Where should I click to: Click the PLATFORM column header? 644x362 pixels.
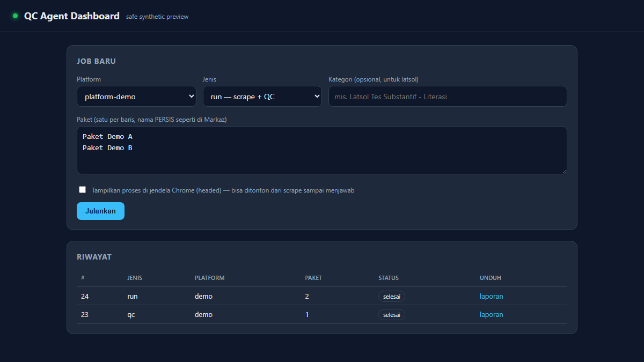pos(210,278)
